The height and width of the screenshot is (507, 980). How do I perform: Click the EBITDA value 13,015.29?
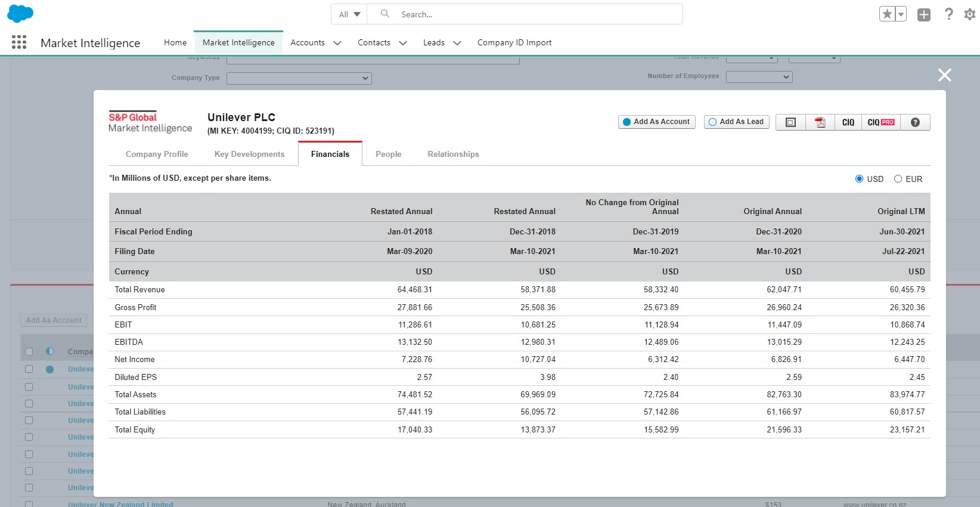[784, 342]
